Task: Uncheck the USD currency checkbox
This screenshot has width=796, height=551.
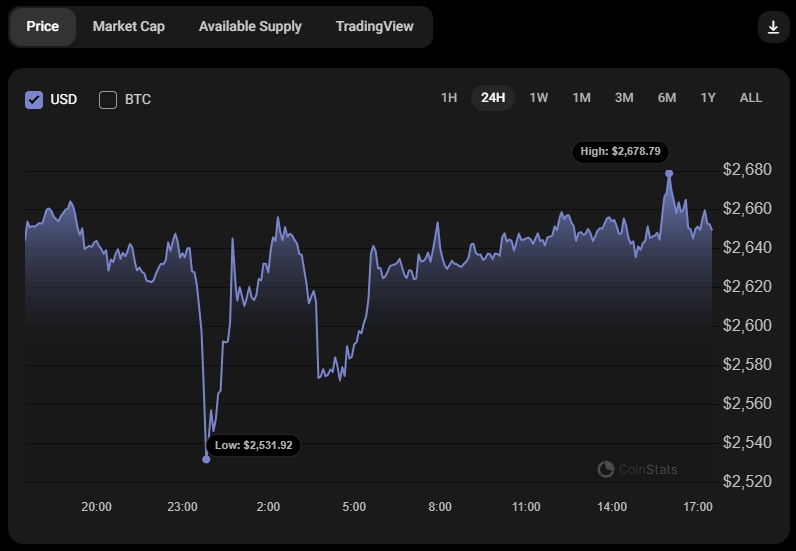Action: [x=34, y=99]
